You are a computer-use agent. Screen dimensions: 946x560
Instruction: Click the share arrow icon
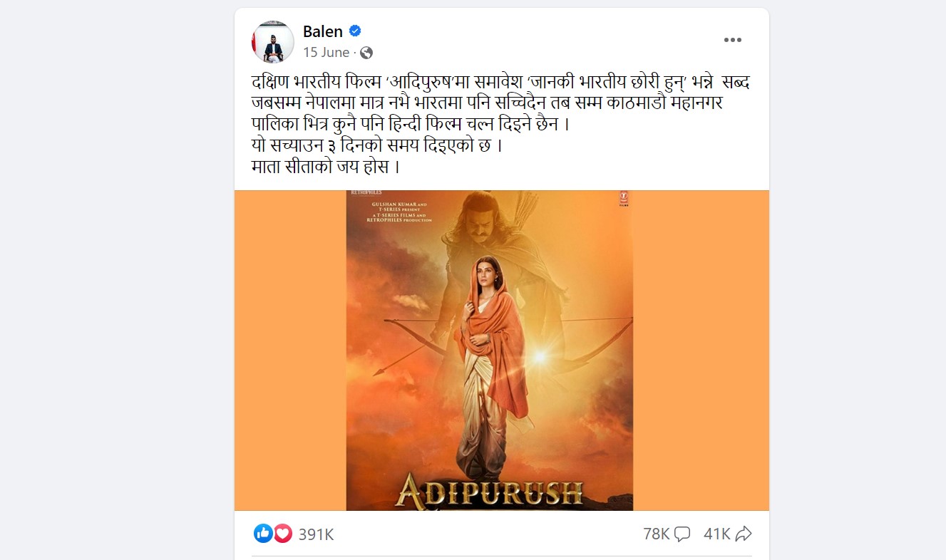(744, 534)
